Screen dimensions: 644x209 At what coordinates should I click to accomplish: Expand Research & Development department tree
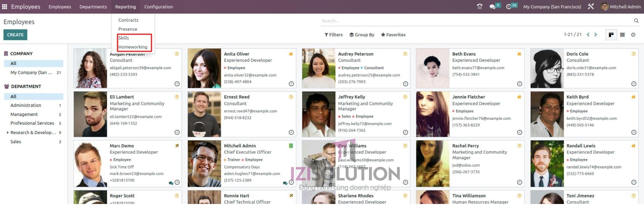pos(8,132)
